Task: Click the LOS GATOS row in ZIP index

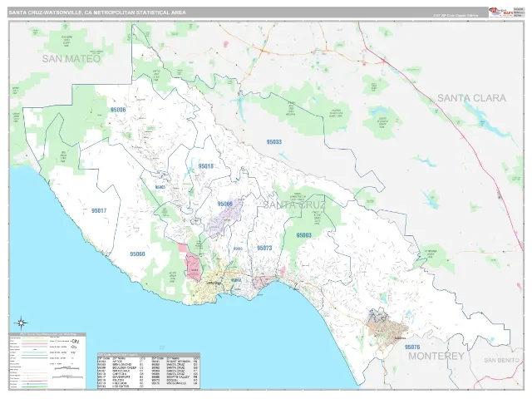Action: coord(120,386)
